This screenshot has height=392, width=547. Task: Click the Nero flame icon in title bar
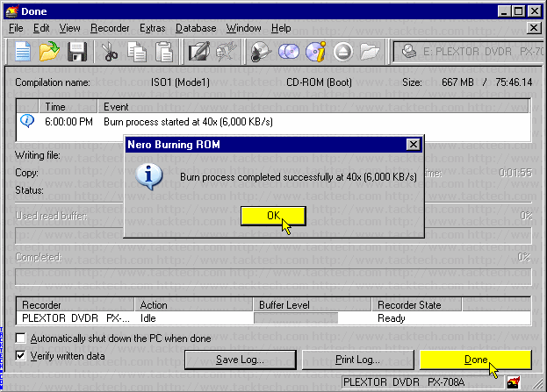(x=11, y=11)
